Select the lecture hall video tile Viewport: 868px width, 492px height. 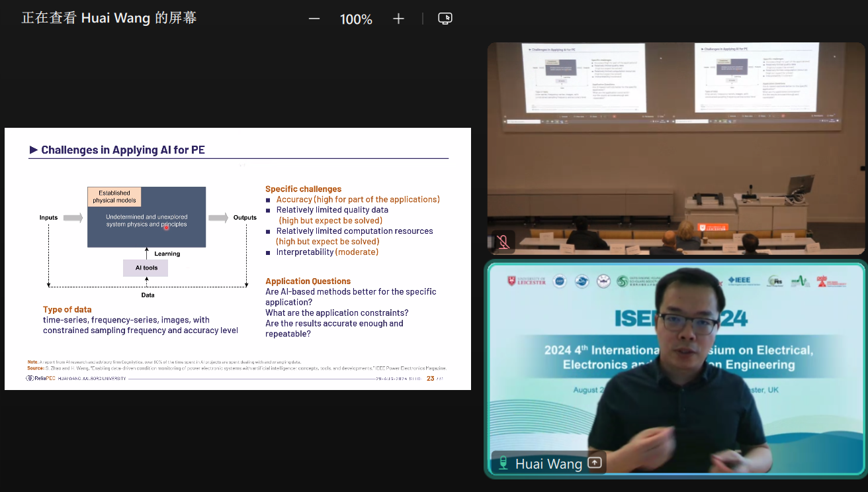675,149
